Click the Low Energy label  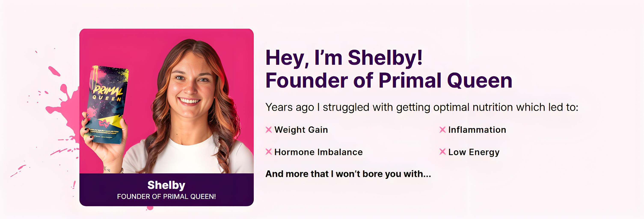[x=474, y=152]
